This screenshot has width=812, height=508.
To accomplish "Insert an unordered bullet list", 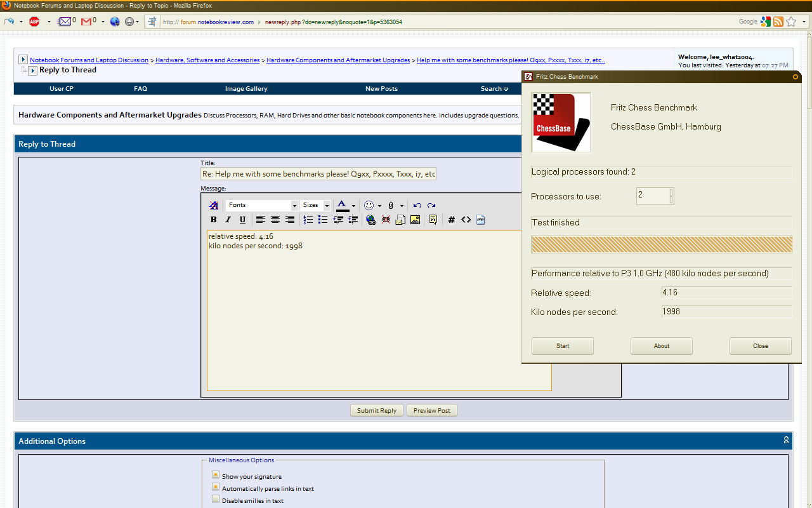I will 323,220.
